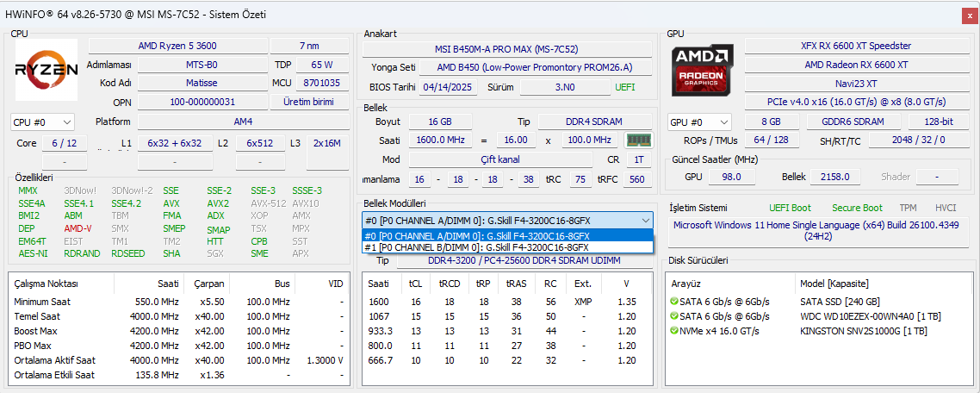This screenshot has width=980, height=393.
Task: Click the AVX2 feature label
Action: (218, 203)
